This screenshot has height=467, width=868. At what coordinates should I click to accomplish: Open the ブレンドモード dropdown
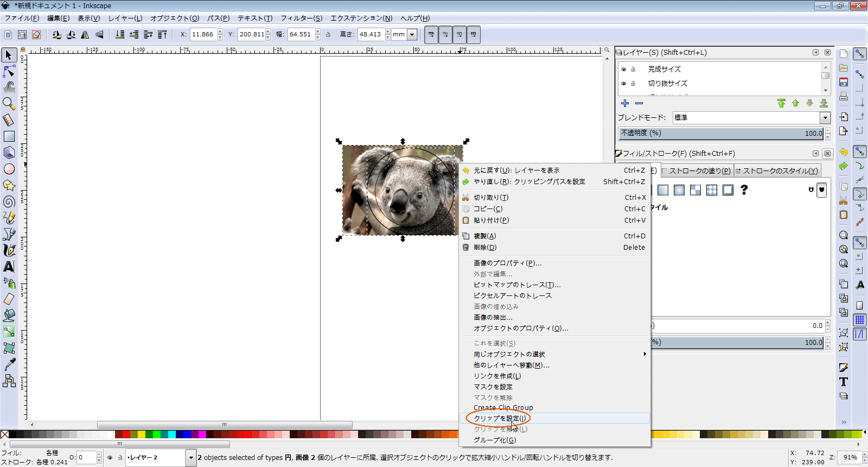(825, 118)
